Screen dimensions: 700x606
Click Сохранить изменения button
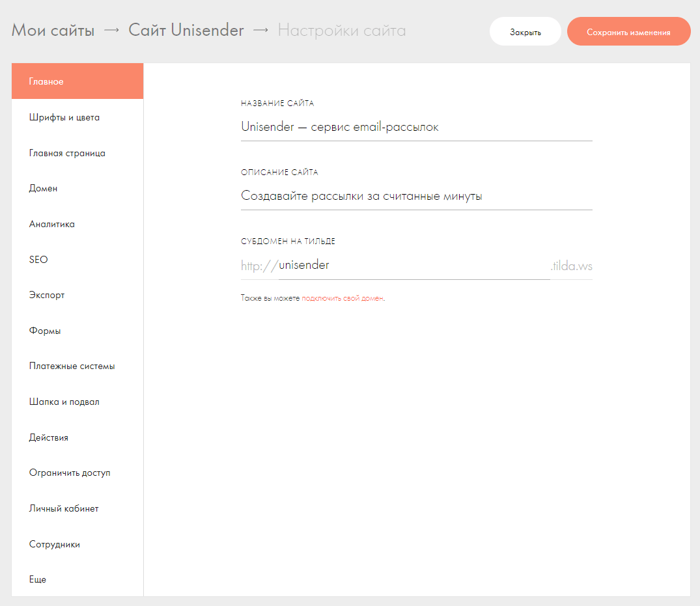pos(628,32)
